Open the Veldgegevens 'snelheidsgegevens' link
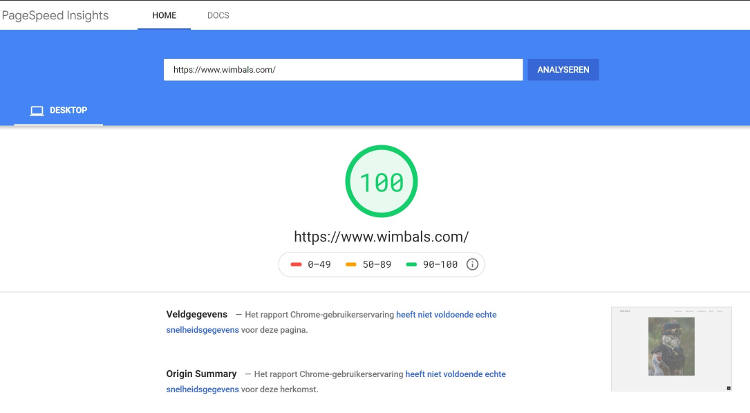750x413 pixels. [x=202, y=330]
